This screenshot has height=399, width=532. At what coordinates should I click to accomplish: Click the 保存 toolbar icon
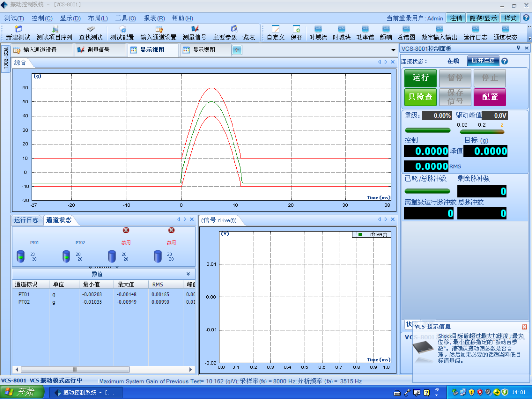[x=296, y=29]
